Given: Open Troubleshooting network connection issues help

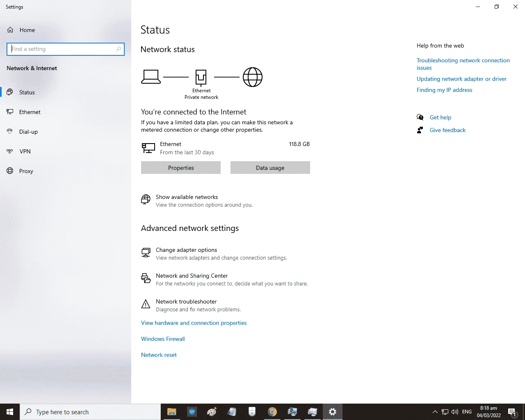Looking at the screenshot, I should [463, 64].
